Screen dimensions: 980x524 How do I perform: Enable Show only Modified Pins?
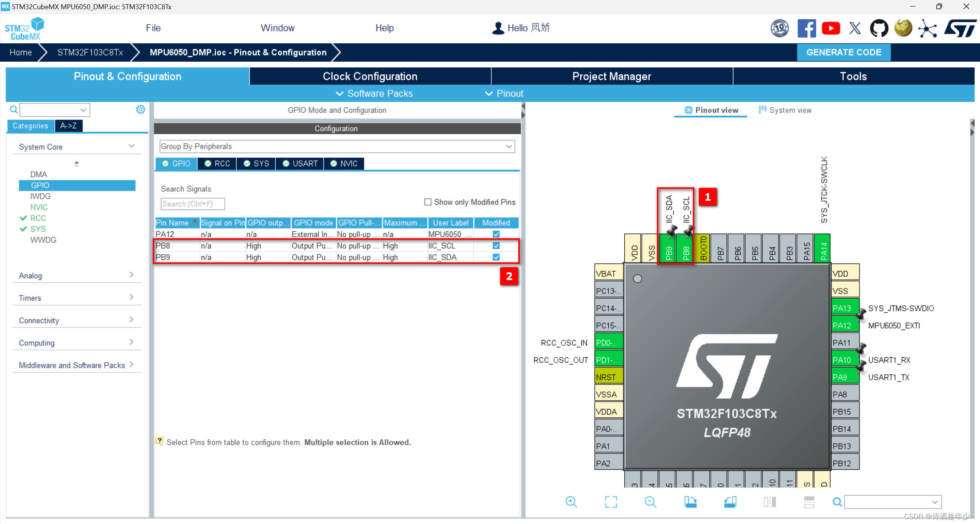pyautogui.click(x=428, y=202)
